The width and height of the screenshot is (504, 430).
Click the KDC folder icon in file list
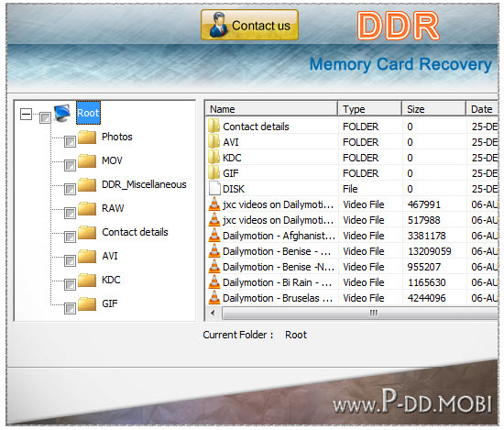[x=214, y=158]
